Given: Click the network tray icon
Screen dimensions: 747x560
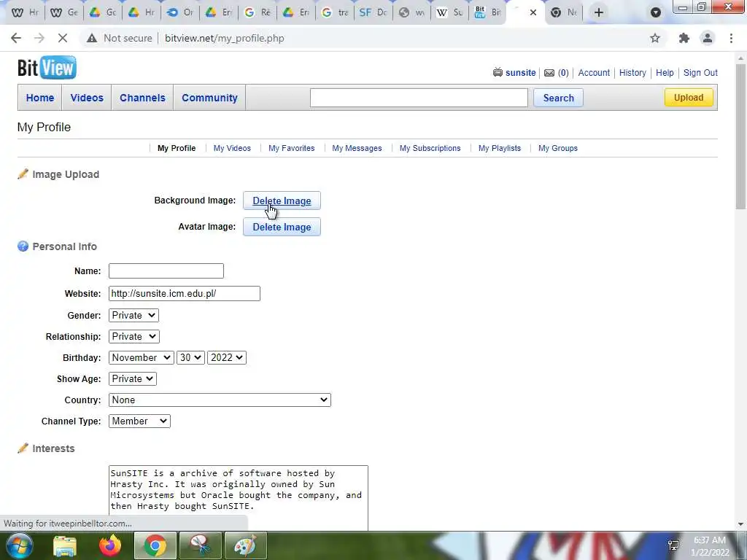Looking at the screenshot, I should tap(673, 545).
